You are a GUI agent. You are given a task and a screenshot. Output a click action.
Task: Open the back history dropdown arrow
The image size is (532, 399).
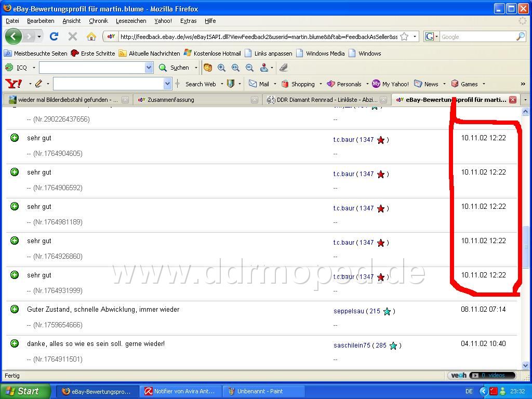pos(39,36)
